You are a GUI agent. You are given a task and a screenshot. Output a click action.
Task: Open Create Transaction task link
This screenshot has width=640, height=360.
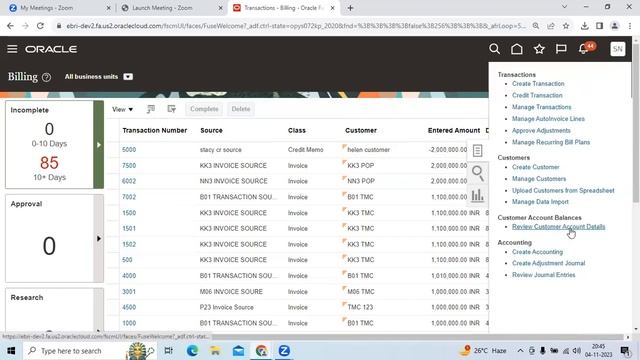tap(538, 84)
